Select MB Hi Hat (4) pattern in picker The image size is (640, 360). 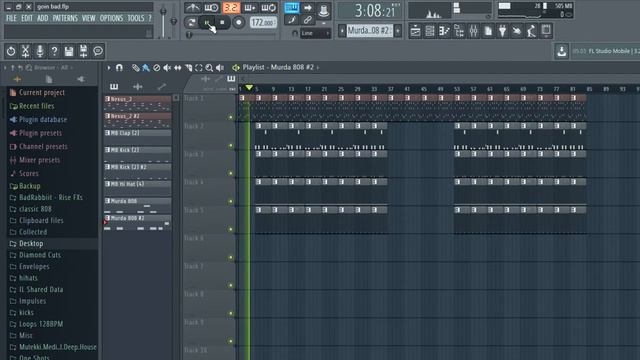138,189
